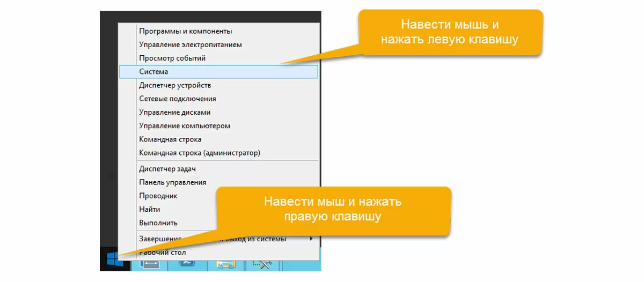Launch PowerShell from the taskbar
Screen dimensions: 644x282
[x=188, y=264]
